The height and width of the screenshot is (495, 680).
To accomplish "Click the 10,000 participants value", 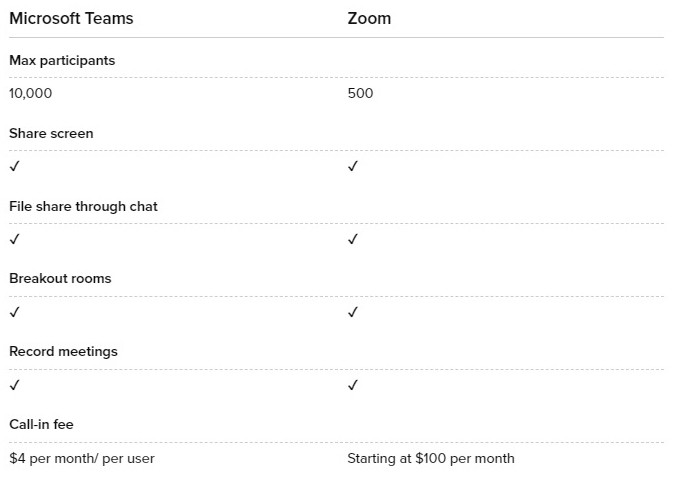I will click(x=30, y=93).
